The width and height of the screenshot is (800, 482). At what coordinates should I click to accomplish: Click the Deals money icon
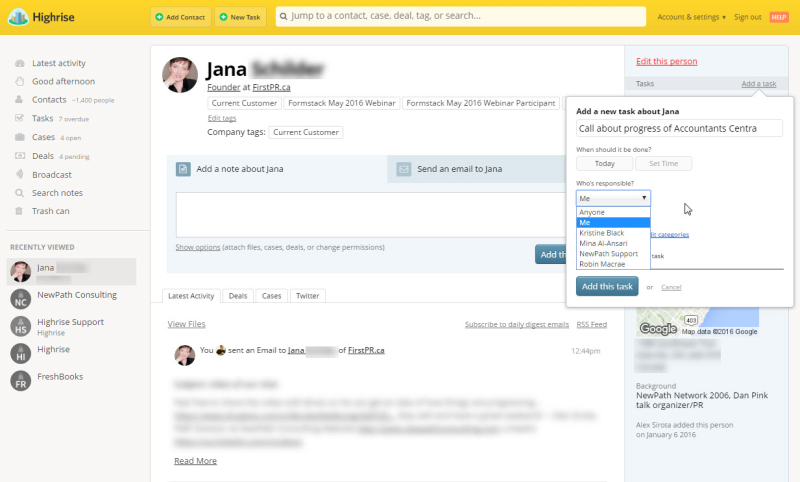[19, 156]
